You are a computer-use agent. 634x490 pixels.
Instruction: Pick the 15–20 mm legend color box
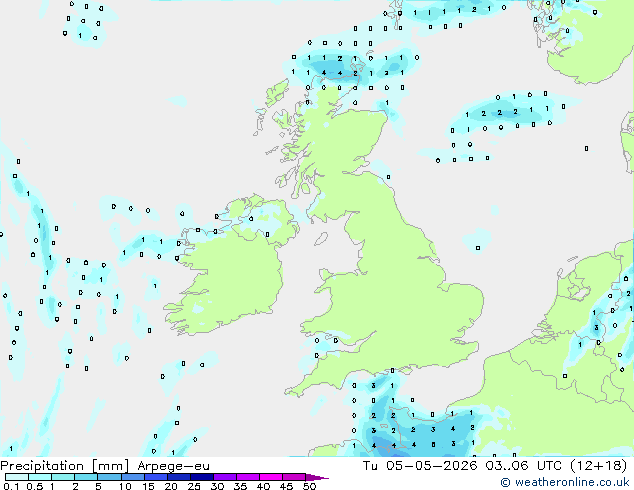(155, 477)
